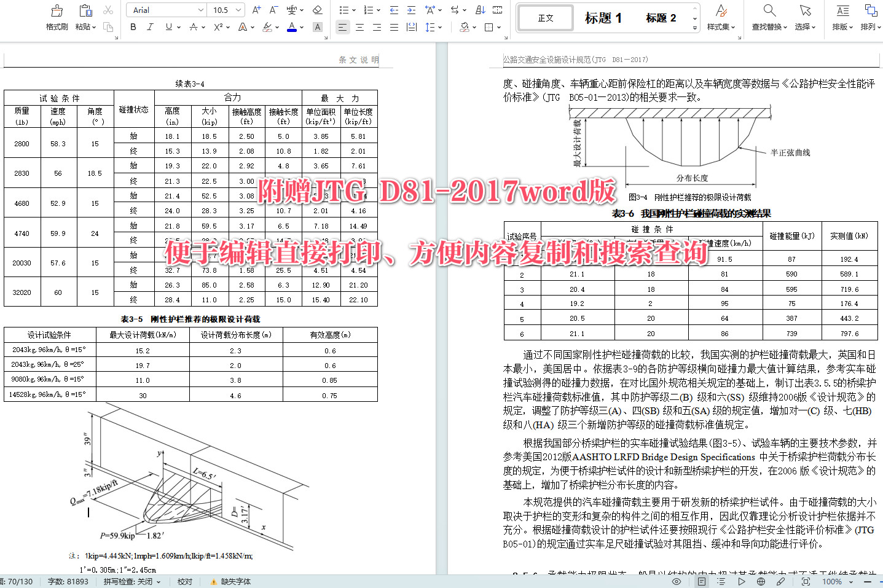Screen dimensions: 883x588
Task: Apply text highlight color
Action: coord(267,28)
